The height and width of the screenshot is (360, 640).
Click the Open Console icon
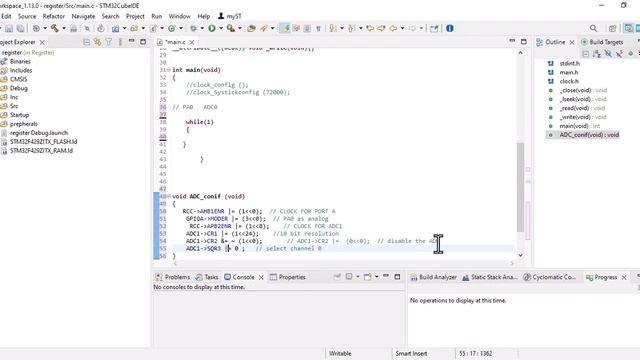(x=367, y=277)
